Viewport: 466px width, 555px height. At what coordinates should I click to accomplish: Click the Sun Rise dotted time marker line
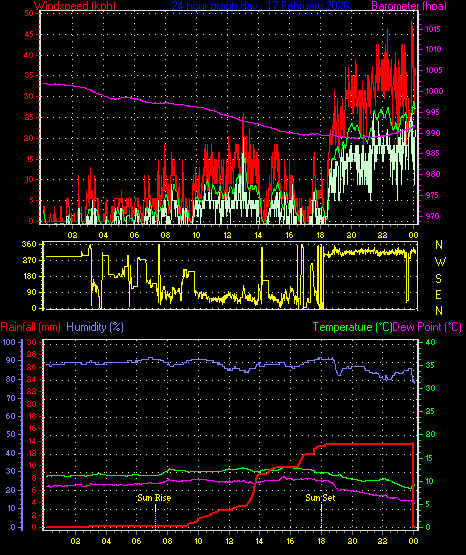155,516
